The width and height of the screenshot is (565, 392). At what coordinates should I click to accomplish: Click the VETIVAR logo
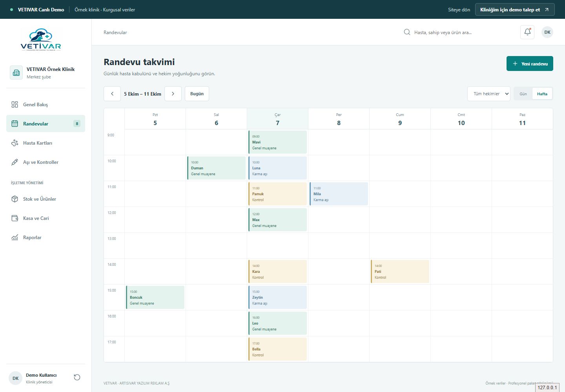[x=41, y=40]
